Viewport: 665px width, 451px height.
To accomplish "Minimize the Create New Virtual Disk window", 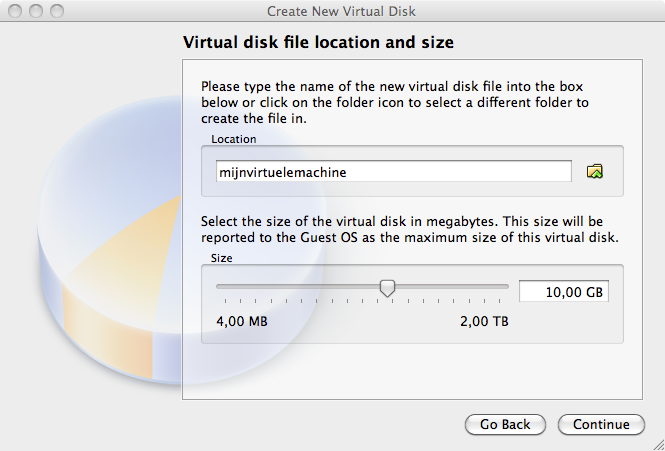I will (x=36, y=11).
